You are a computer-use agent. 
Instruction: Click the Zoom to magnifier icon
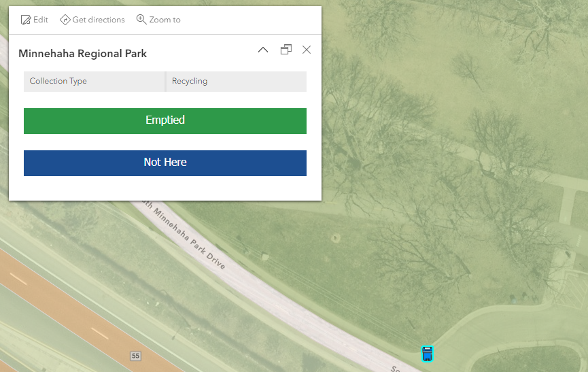coord(141,20)
